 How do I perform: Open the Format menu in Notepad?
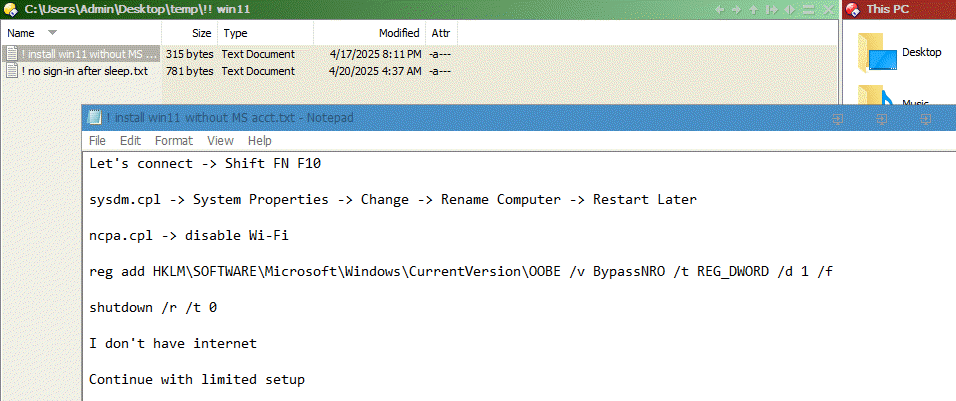point(174,141)
